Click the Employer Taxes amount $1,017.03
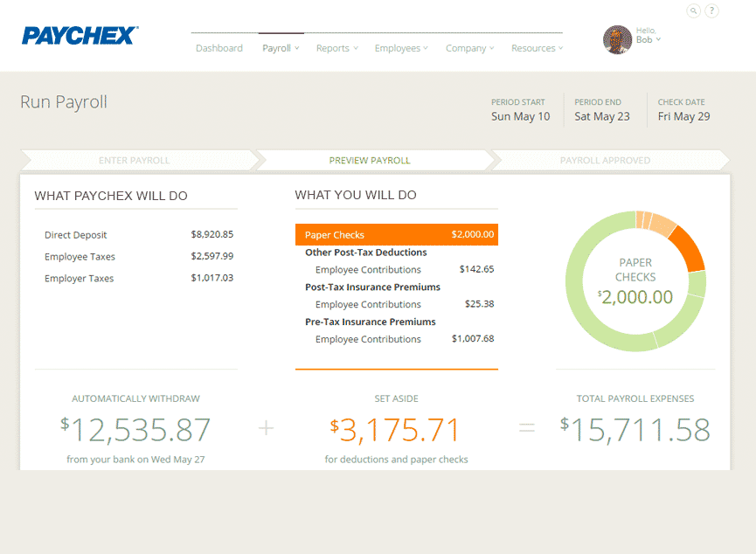756x554 pixels. (x=212, y=278)
